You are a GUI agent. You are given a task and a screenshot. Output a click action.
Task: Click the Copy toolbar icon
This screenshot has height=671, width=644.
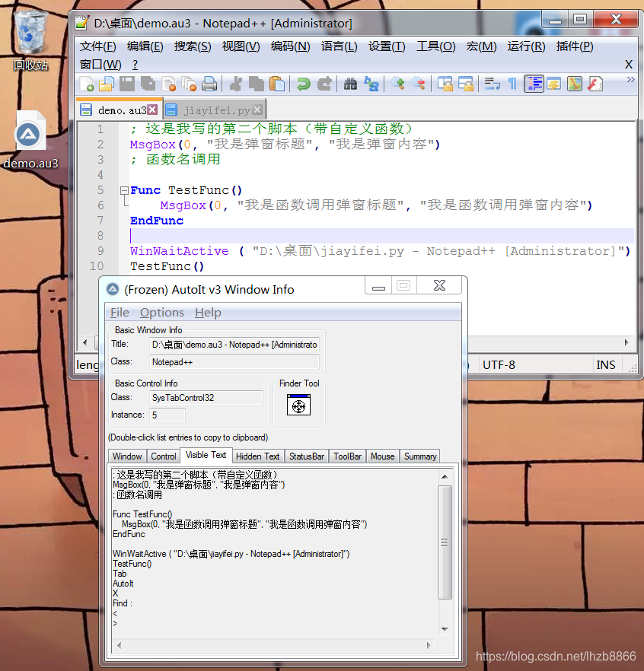257,84
